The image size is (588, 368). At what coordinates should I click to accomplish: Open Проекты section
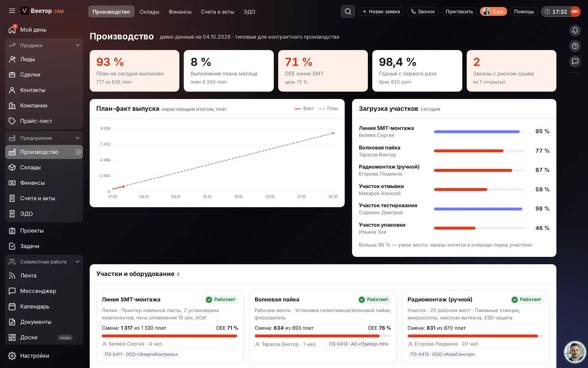pos(44,231)
